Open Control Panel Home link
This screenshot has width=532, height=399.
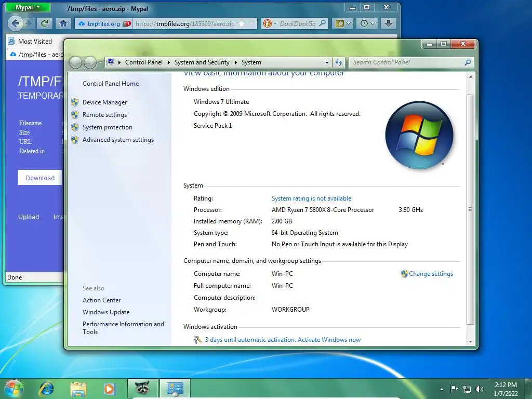tap(111, 84)
